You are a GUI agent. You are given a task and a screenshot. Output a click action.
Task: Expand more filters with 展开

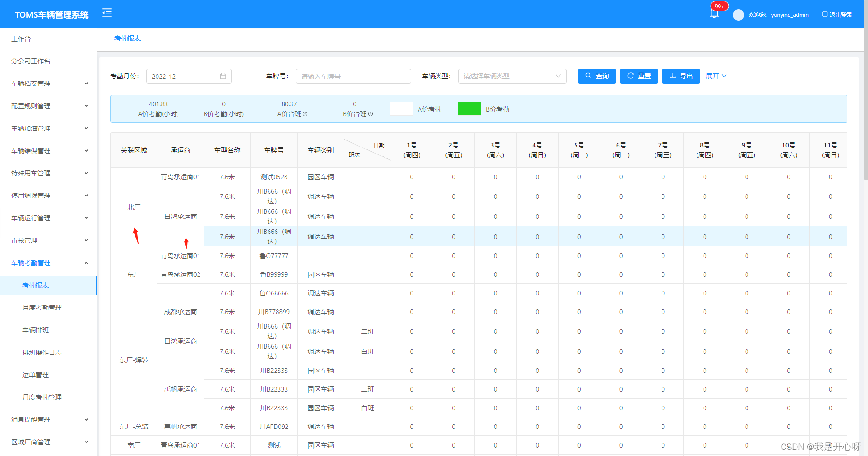point(716,76)
